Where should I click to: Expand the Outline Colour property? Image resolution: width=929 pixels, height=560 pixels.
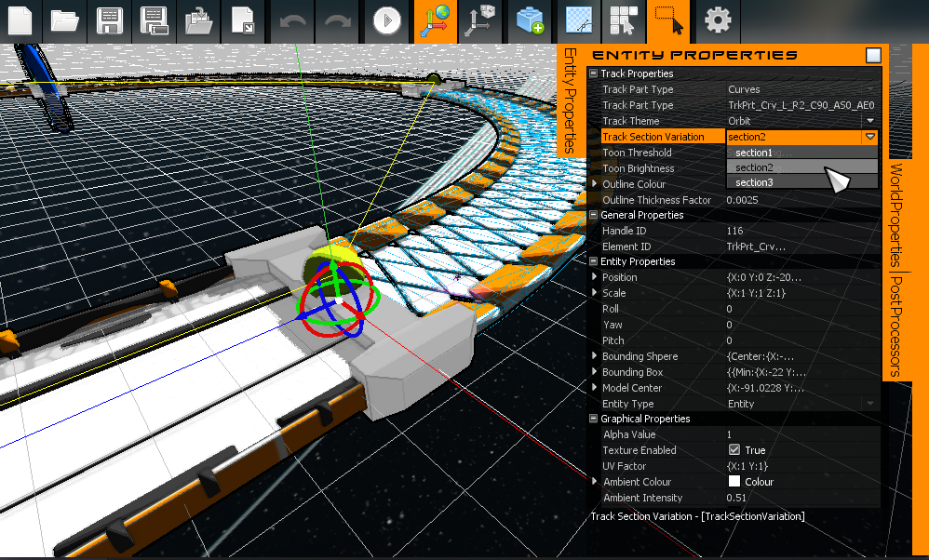pos(596,184)
